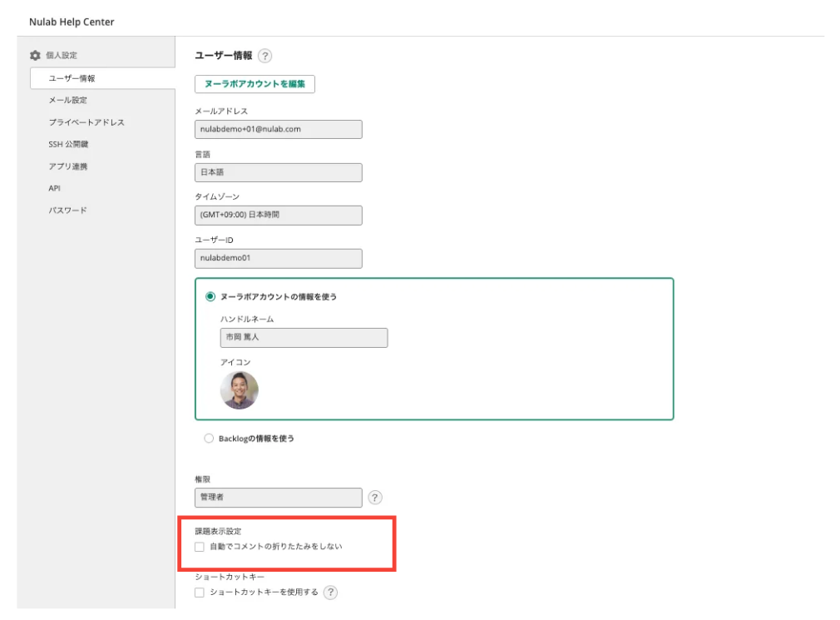
Task: Open help icon beside ショートカットキーを使用する
Action: pyautogui.click(x=330, y=593)
